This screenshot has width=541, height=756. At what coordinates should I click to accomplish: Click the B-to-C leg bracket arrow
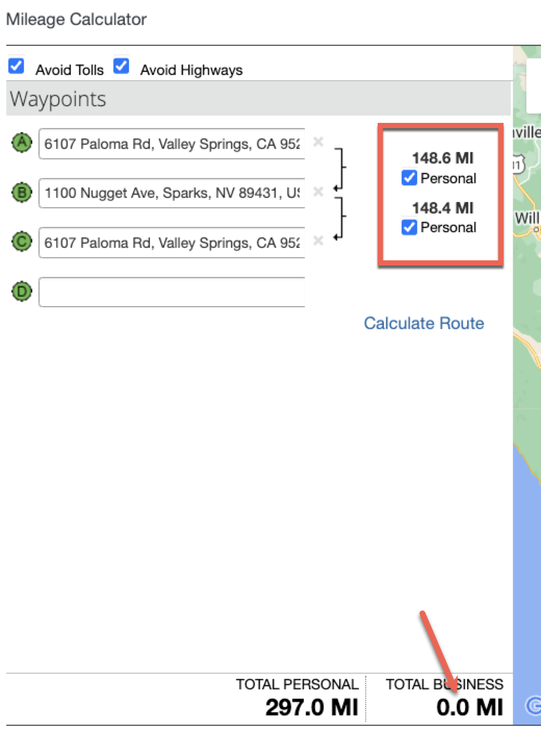(340, 219)
